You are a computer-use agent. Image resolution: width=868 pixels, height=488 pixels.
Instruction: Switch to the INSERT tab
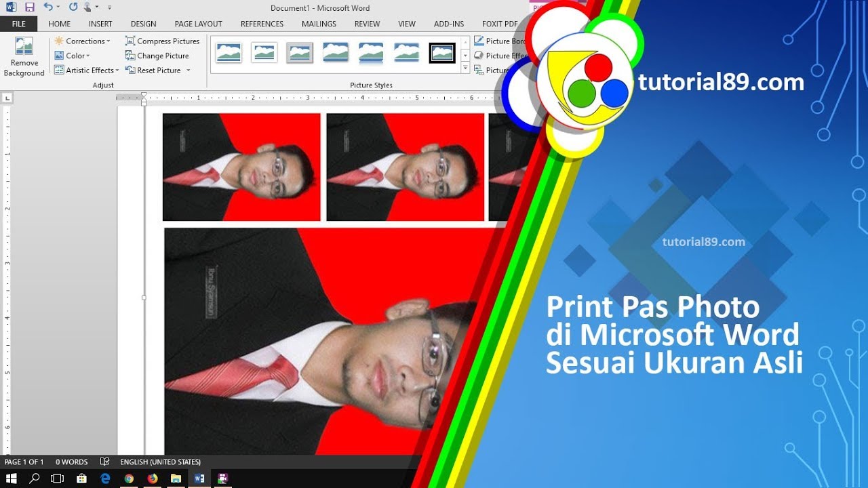(x=100, y=24)
